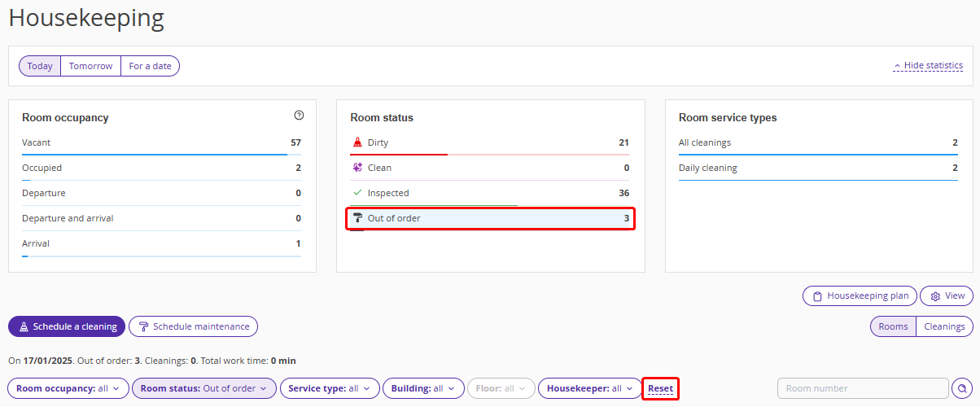
Task: Reset all applied filters
Action: tap(660, 389)
